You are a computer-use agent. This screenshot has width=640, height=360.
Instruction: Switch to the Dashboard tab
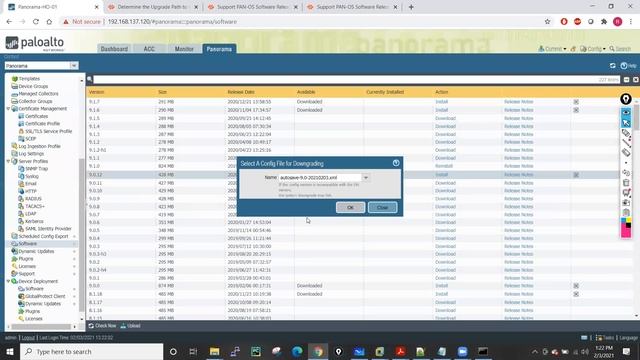pos(114,49)
